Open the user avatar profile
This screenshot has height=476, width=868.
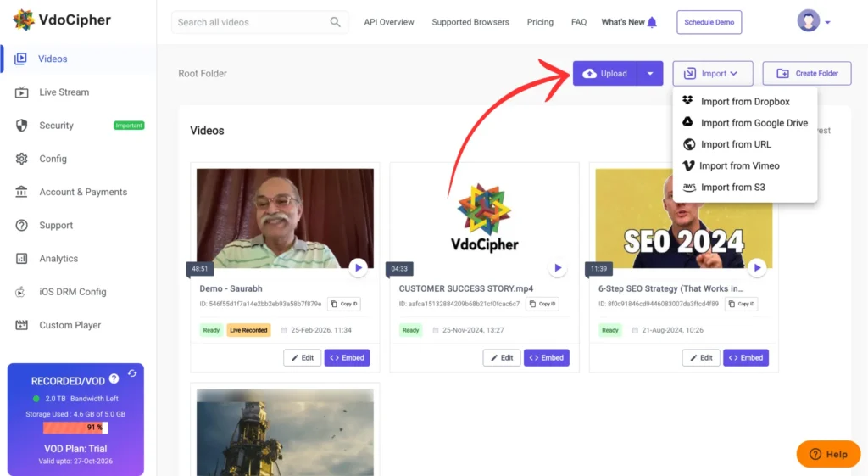tap(808, 21)
